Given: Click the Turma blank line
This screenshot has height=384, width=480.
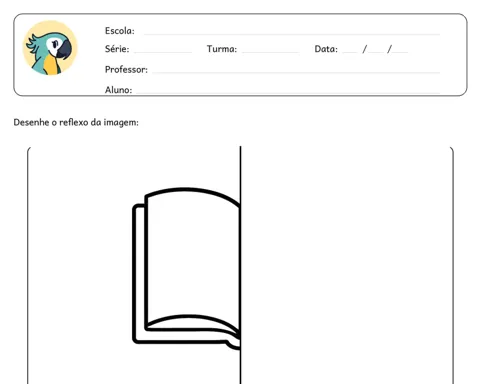Looking at the screenshot, I should (271, 52).
